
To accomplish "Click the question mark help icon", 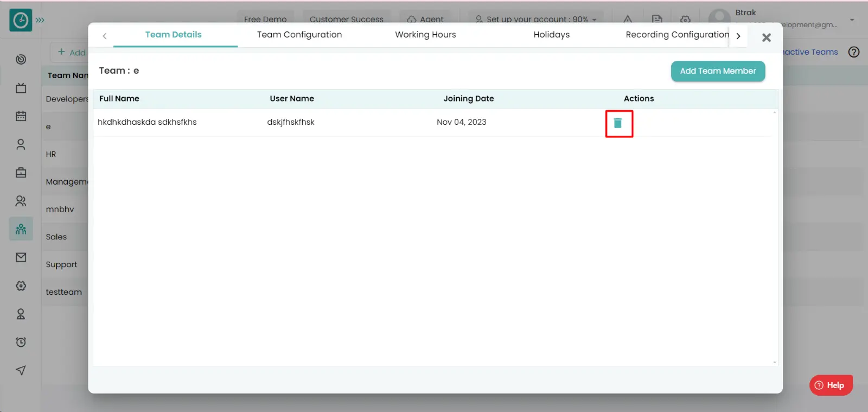I will coord(854,52).
